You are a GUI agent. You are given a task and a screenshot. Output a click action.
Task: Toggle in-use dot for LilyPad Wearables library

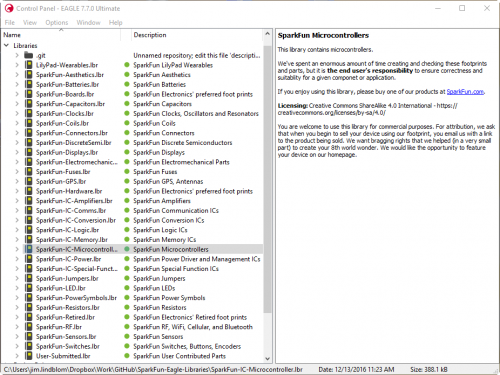[x=127, y=65]
